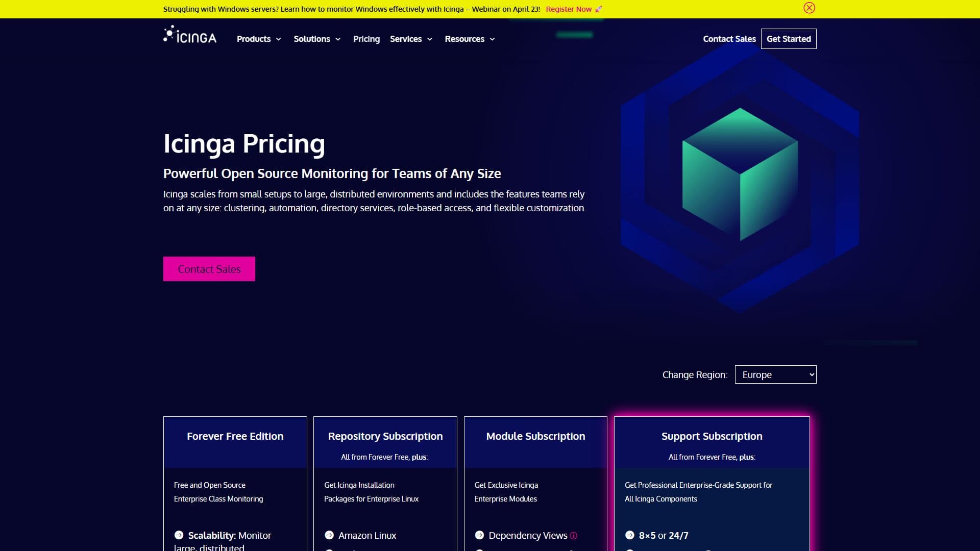Click the info icon next to Dependency Views

click(x=574, y=536)
